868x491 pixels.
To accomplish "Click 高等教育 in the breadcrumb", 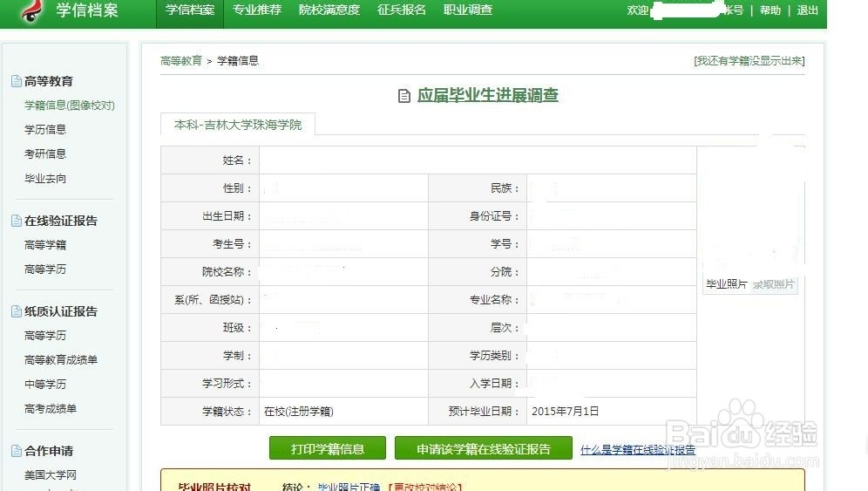I will 181,61.
